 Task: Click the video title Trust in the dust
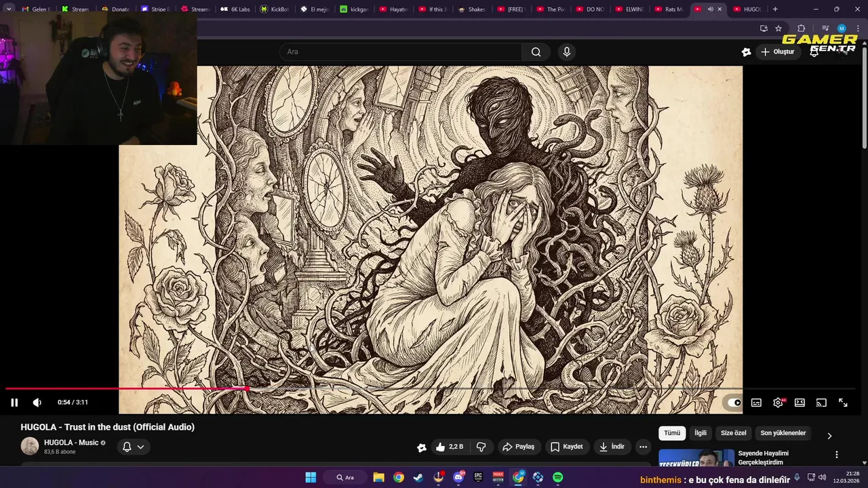point(107,427)
